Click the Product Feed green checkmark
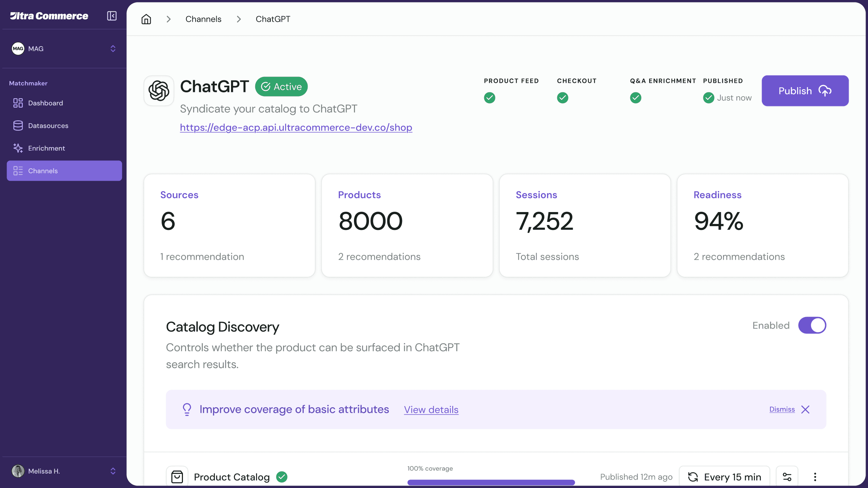 click(x=489, y=98)
